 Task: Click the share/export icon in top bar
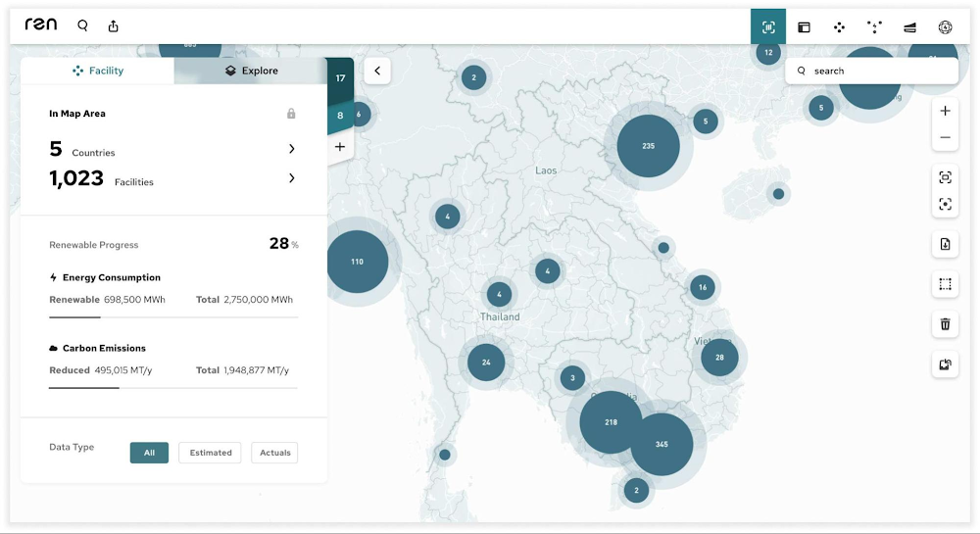tap(113, 25)
